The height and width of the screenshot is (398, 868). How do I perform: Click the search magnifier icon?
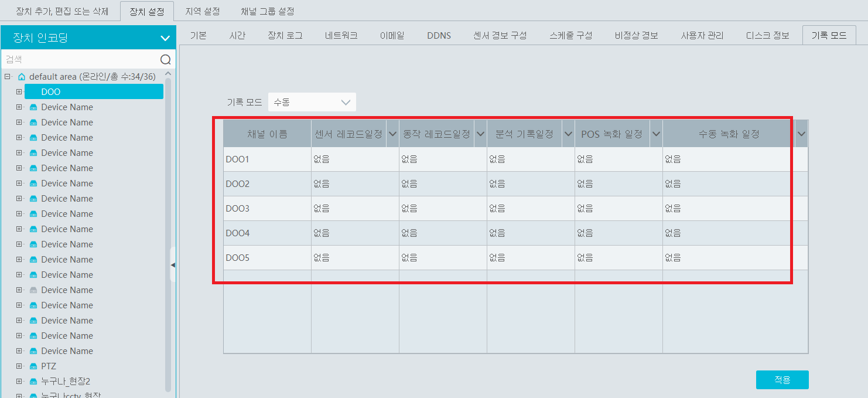click(x=166, y=59)
